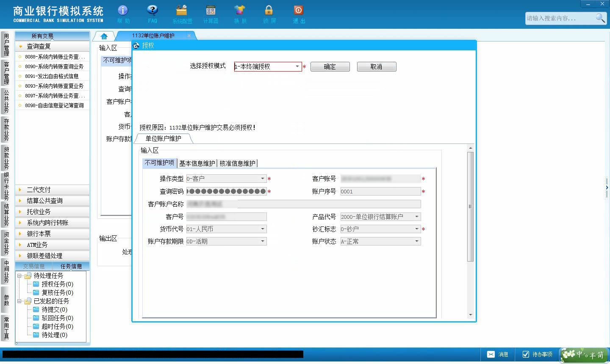Switch to the 核准信息维护 tab
610x364 pixels.
pyautogui.click(x=237, y=163)
